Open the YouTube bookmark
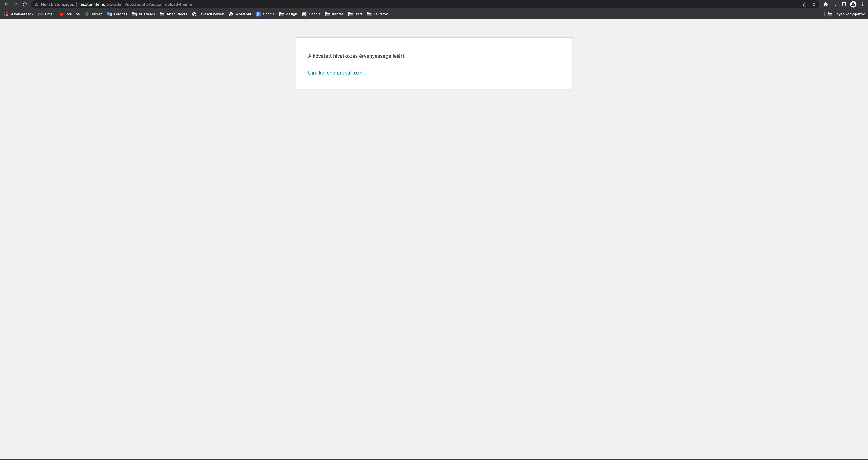 (x=69, y=14)
